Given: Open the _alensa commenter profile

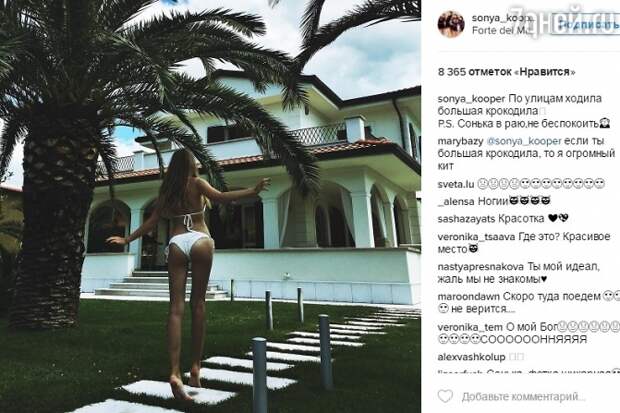Looking at the screenshot, I should [x=456, y=201].
